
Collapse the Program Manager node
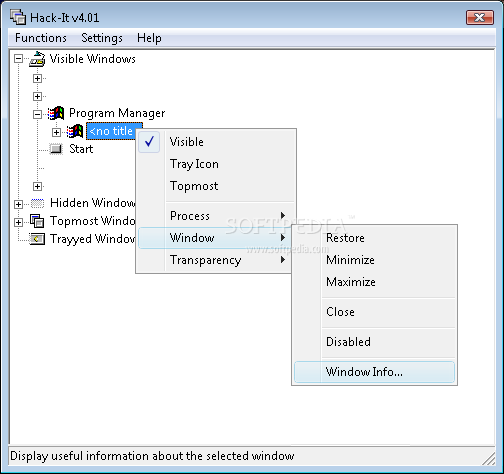coord(37,114)
